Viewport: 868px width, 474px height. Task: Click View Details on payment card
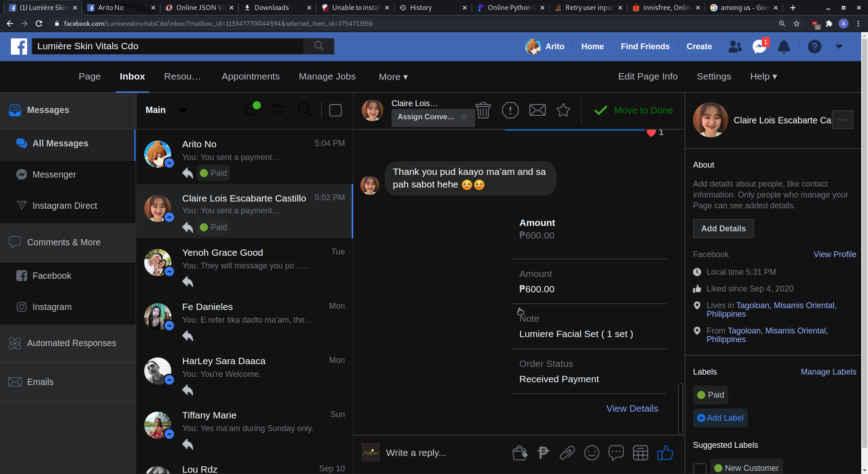632,408
